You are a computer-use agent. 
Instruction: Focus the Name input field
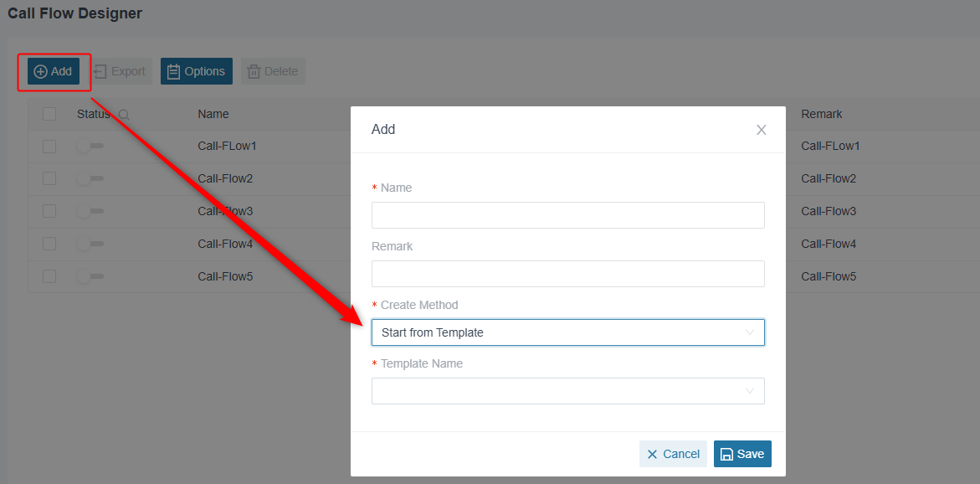click(568, 215)
